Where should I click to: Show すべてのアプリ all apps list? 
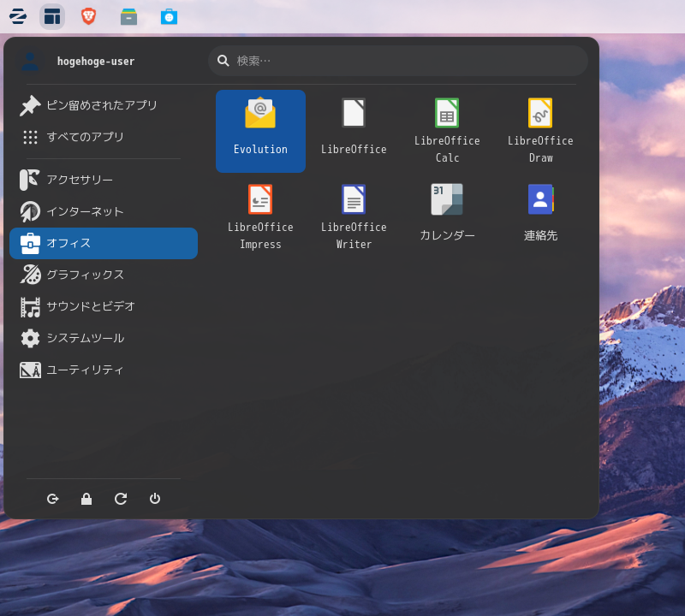[104, 137]
